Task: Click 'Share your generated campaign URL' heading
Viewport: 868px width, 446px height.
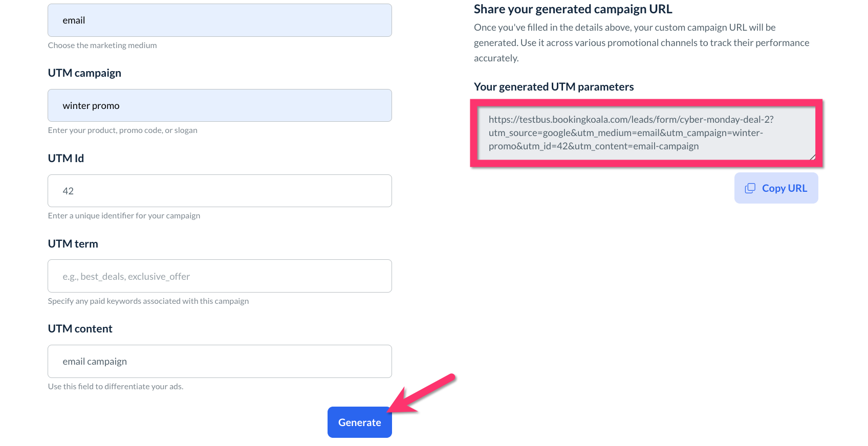Action: point(573,9)
